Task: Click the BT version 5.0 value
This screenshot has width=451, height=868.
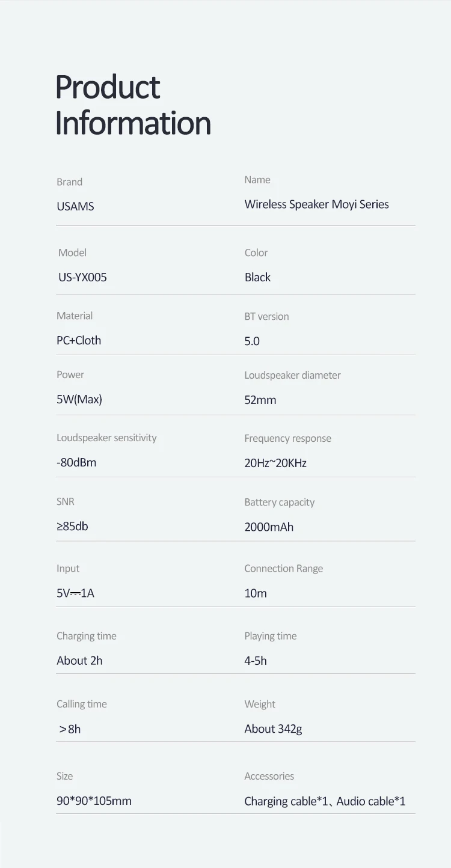Action: [252, 341]
